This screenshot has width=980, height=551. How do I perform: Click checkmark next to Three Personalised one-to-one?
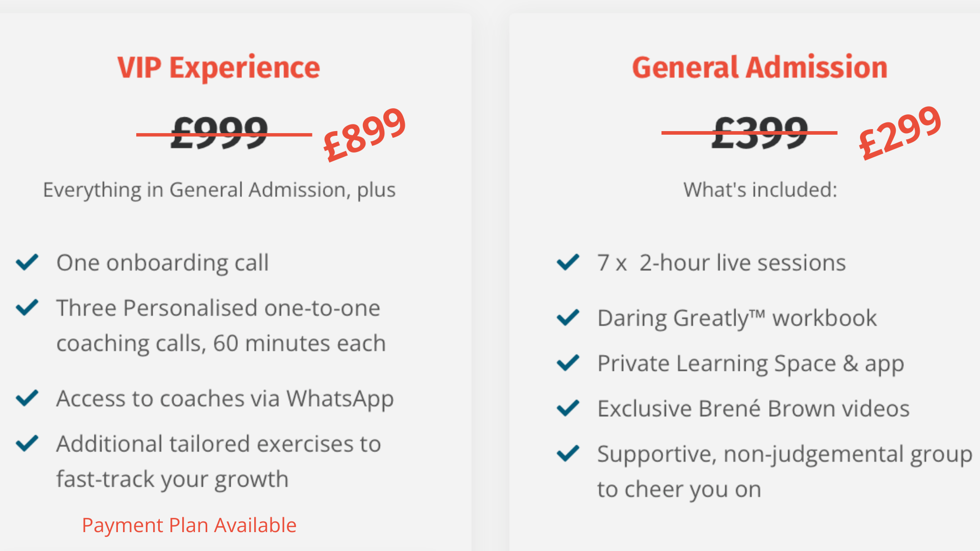27,307
